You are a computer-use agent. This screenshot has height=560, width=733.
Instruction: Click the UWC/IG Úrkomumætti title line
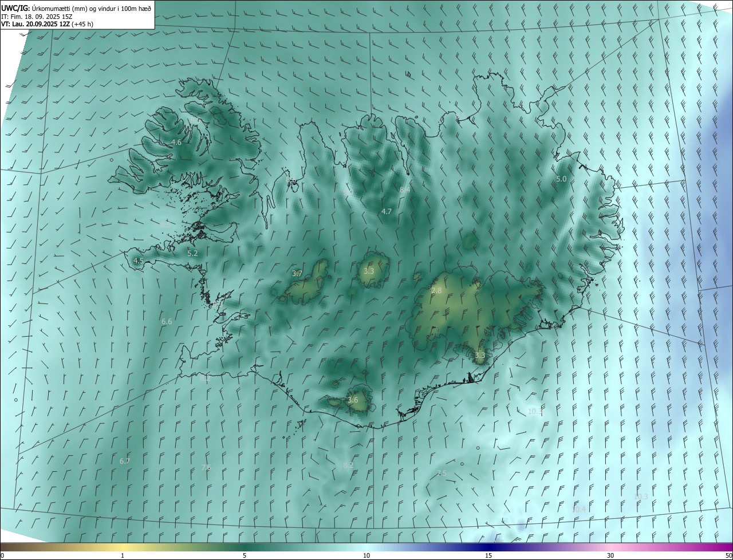click(x=77, y=7)
